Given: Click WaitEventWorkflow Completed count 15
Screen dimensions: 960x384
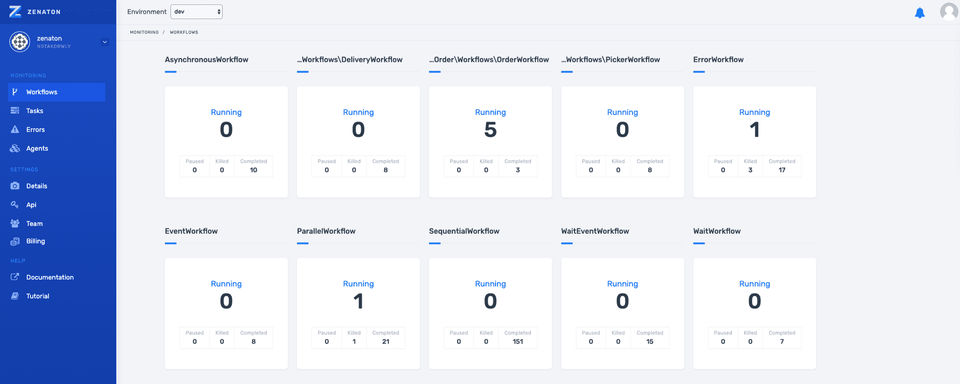Looking at the screenshot, I should pos(650,341).
